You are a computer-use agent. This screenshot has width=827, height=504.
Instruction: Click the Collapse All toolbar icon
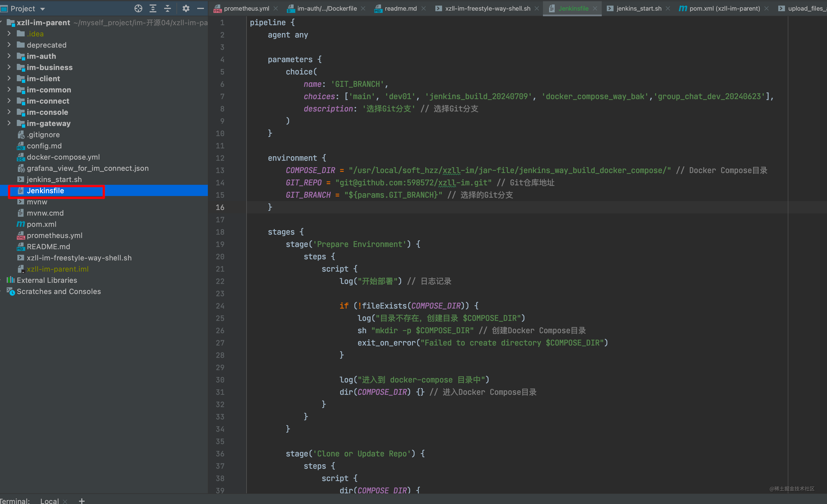pos(168,8)
